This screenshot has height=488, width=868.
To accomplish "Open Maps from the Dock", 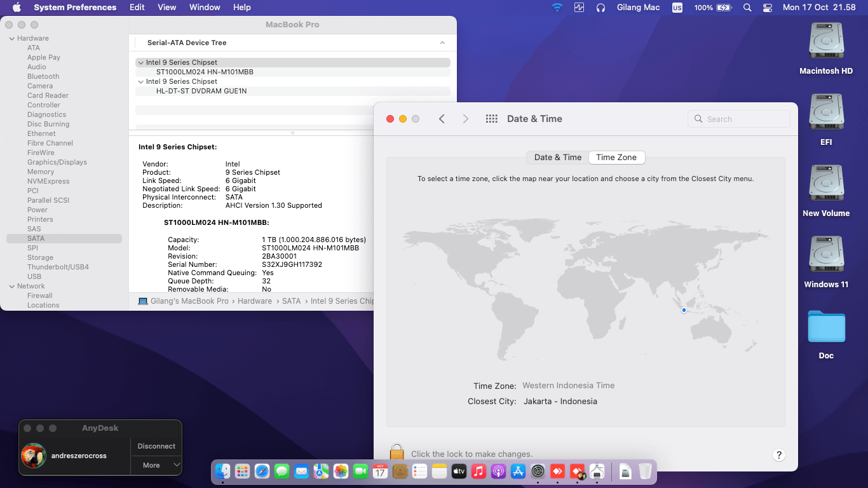I will [x=321, y=471].
